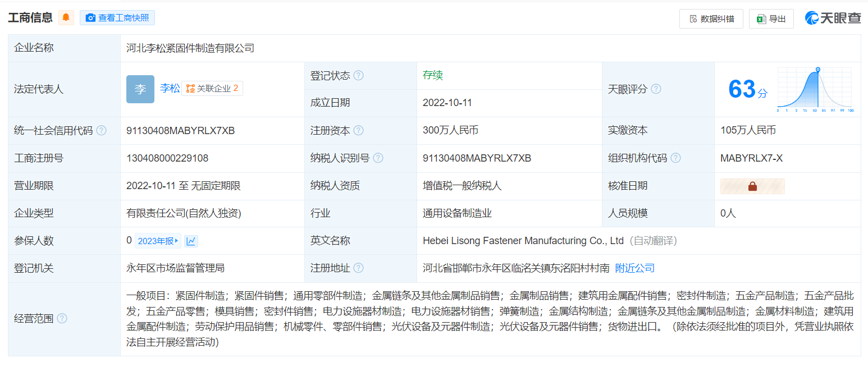Open legal representative 李松 link
The image size is (868, 367).
[170, 88]
